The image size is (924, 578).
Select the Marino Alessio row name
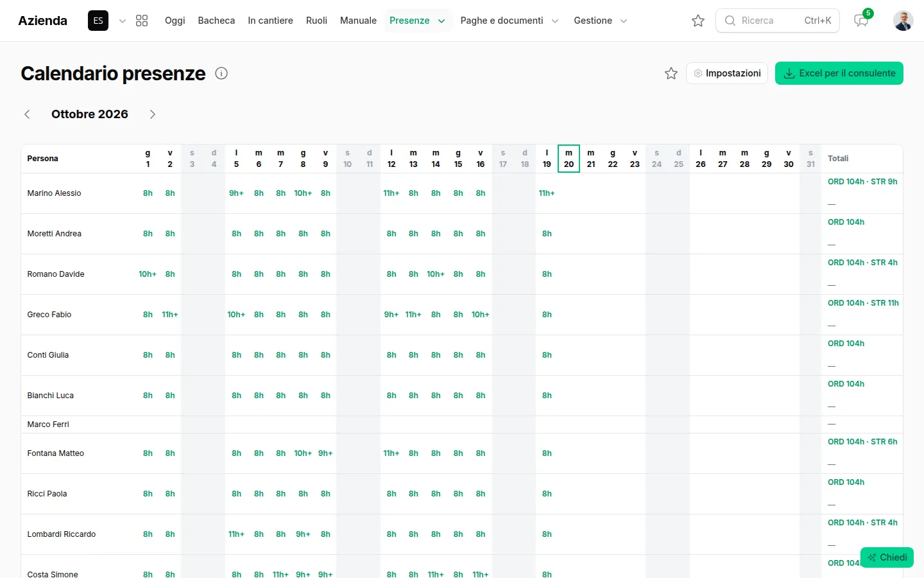click(x=54, y=193)
